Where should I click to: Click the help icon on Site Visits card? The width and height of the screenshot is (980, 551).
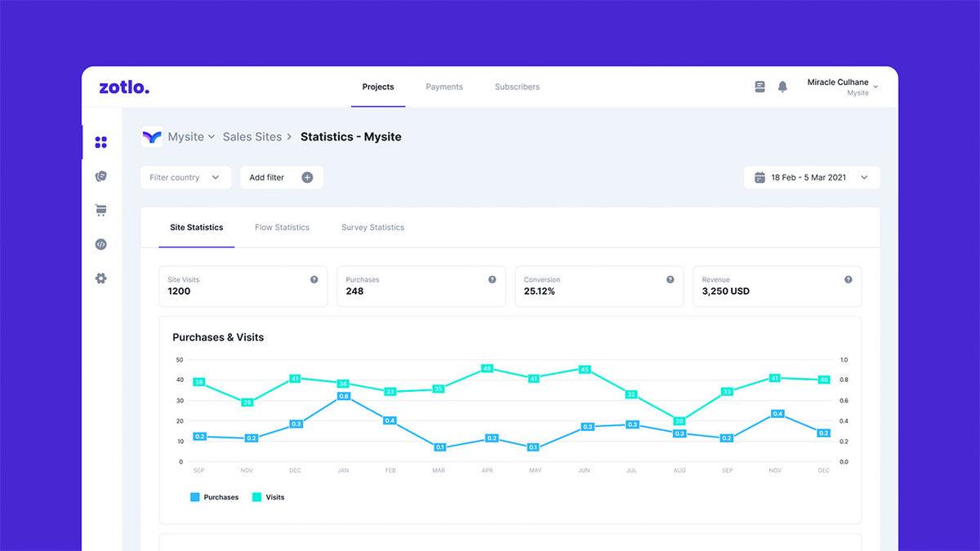314,279
